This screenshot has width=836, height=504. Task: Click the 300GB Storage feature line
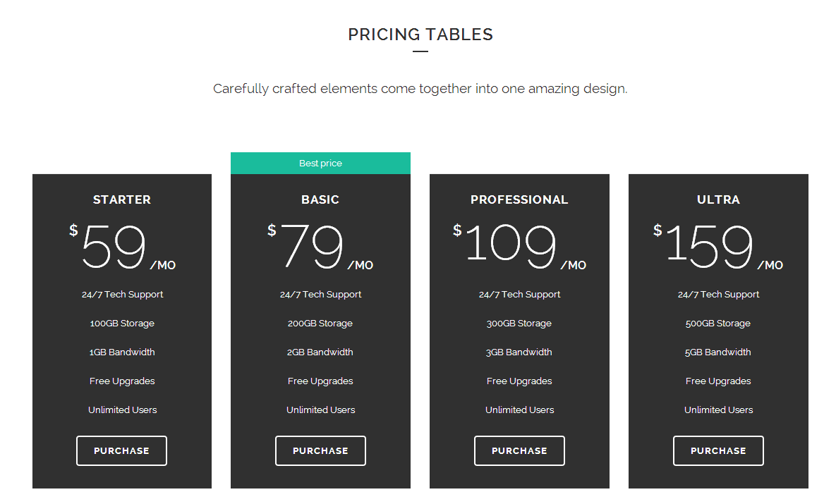click(x=519, y=324)
